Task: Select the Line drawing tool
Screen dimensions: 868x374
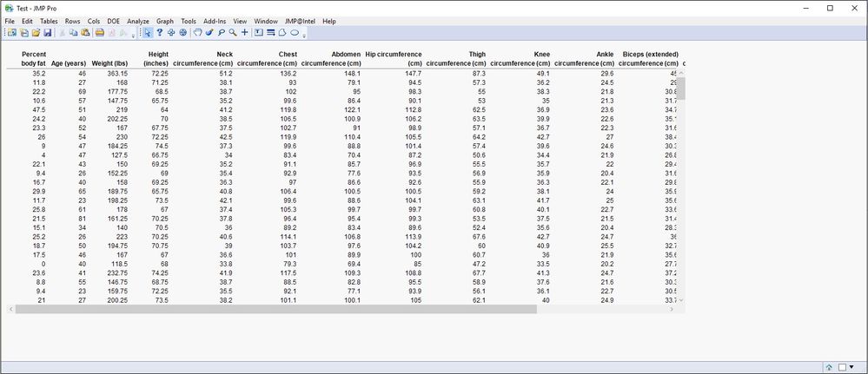Action: [x=271, y=33]
